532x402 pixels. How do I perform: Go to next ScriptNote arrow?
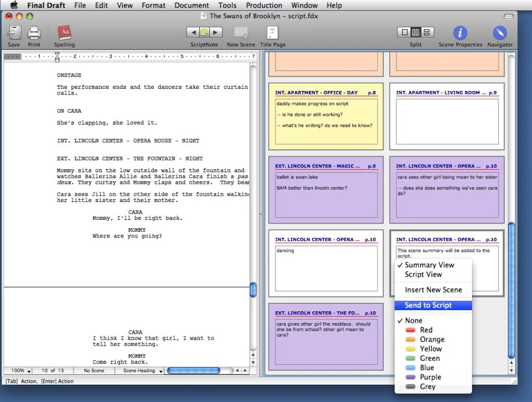click(x=216, y=32)
